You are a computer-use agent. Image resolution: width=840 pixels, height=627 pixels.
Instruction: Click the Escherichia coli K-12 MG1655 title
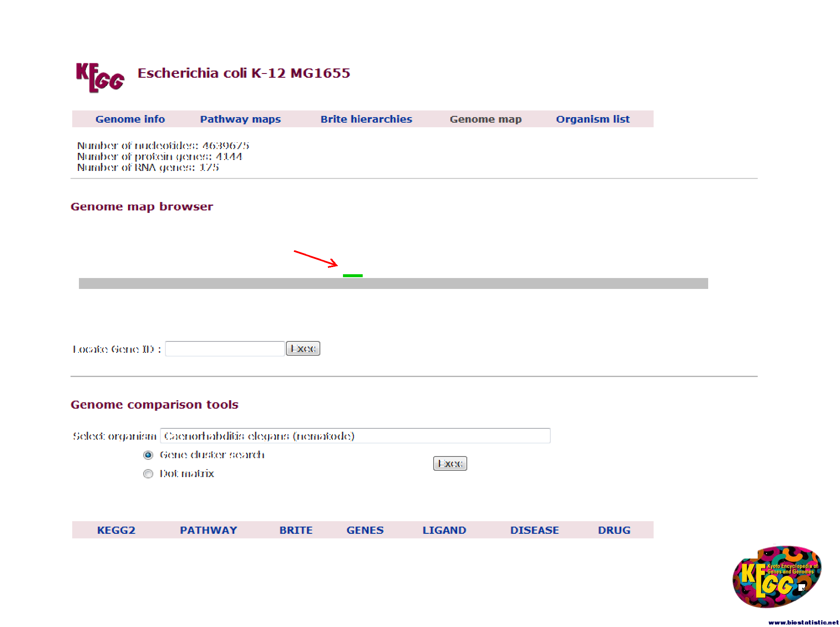tap(244, 73)
